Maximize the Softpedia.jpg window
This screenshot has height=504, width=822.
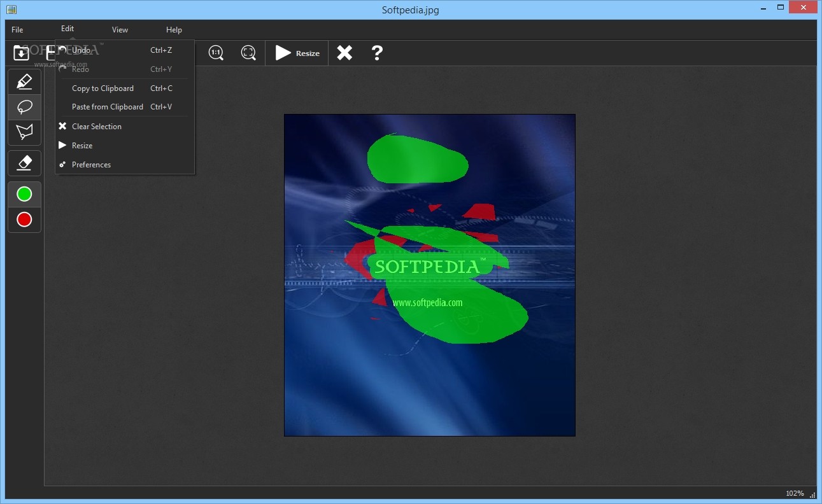[781, 7]
